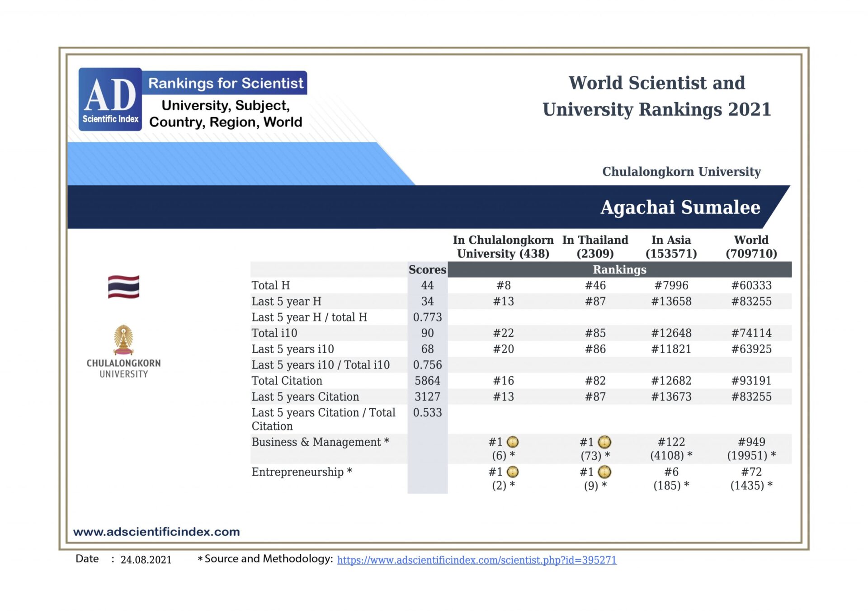
Task: Click the Last 5 year H score 34
Action: pyautogui.click(x=427, y=301)
